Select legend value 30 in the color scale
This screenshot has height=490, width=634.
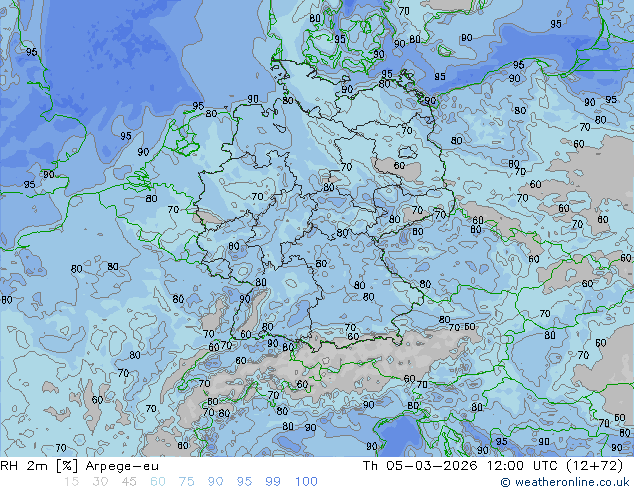[x=100, y=482]
